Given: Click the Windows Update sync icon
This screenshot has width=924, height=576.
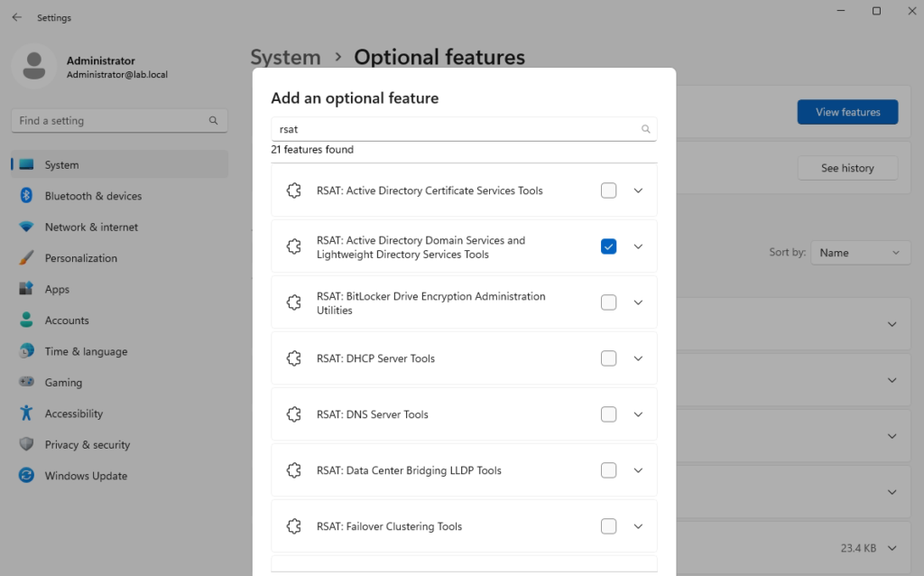Looking at the screenshot, I should click(26, 475).
